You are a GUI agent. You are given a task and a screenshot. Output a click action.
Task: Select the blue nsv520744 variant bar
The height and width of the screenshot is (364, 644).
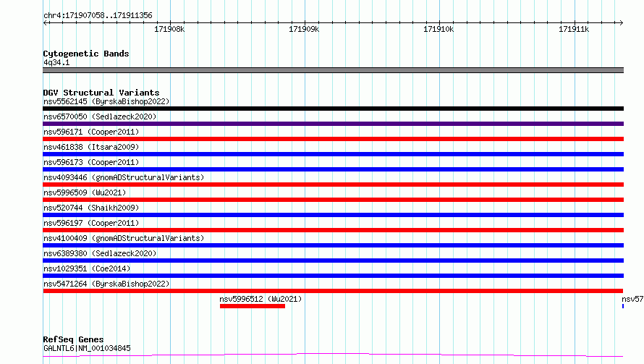333,215
